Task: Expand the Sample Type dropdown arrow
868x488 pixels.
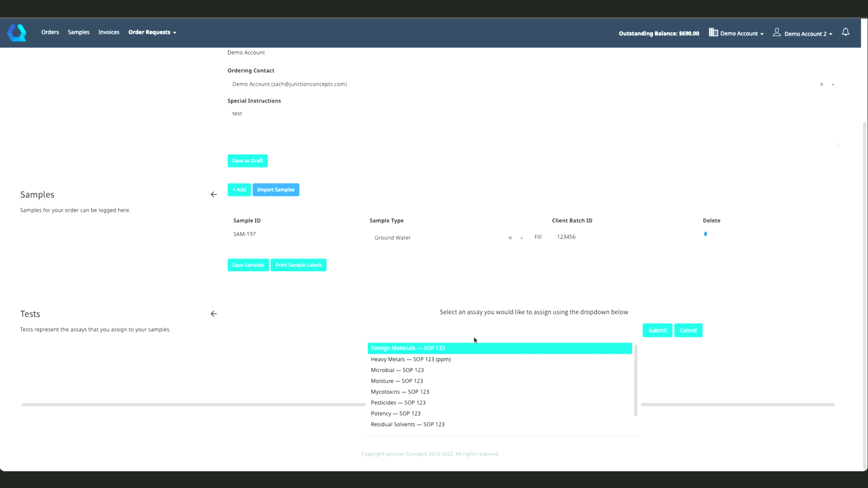Action: [521, 238]
